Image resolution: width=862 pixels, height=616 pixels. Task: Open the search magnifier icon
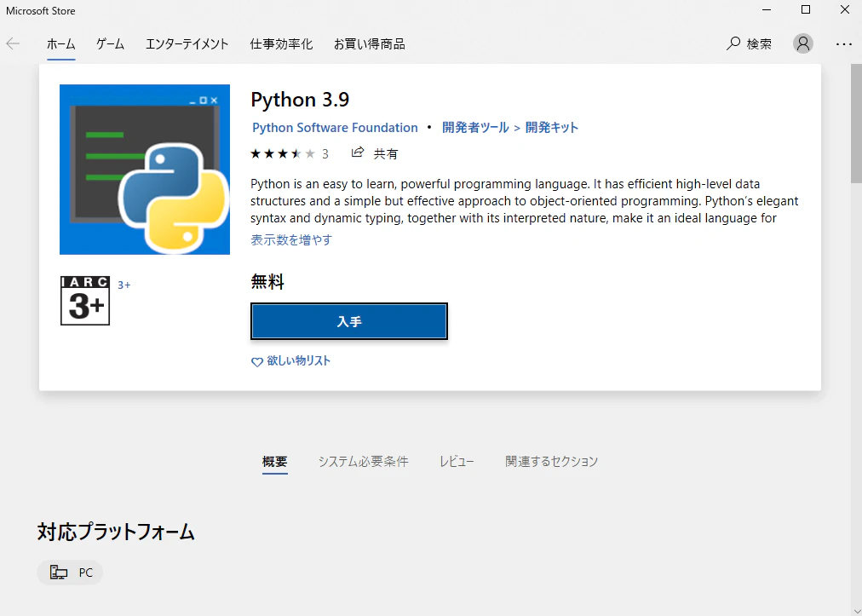pyautogui.click(x=733, y=43)
